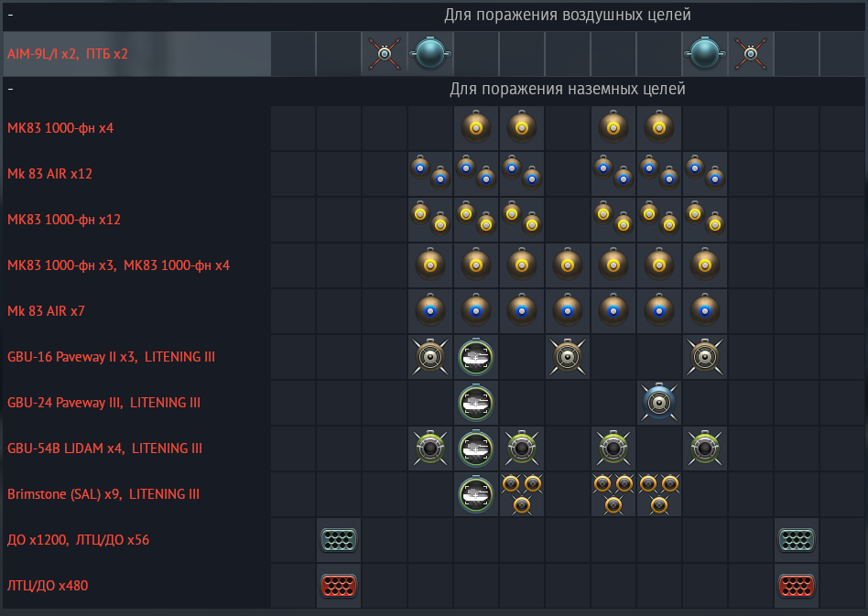This screenshot has height=616, width=868.
Task: Choose the Brimstone (SAL) x9 preset
Action: (103, 494)
